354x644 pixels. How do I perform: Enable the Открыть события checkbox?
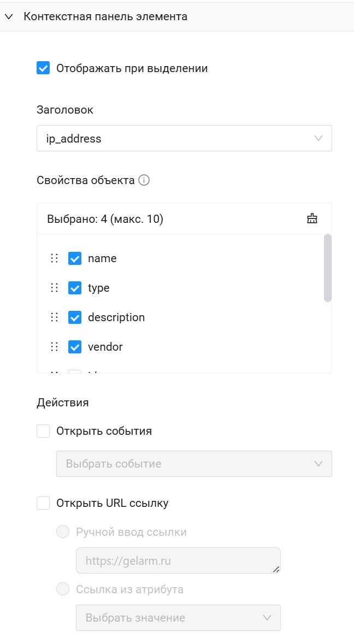coord(43,431)
